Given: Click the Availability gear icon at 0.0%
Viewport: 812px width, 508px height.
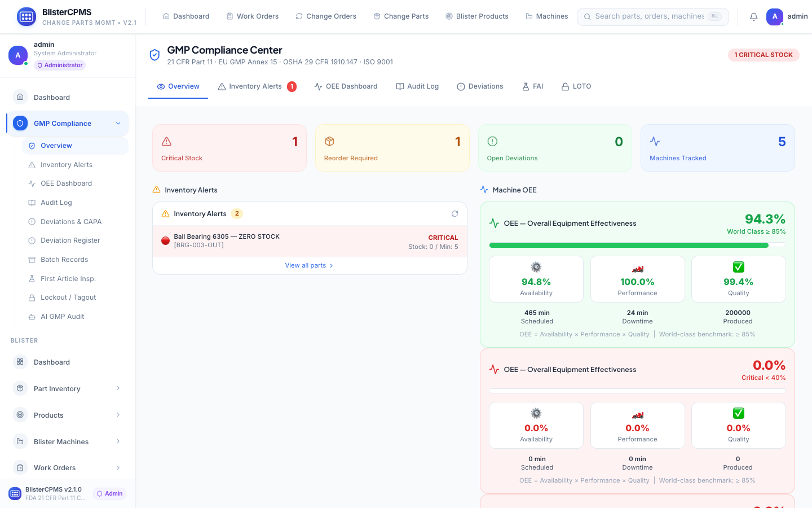Looking at the screenshot, I should (536, 413).
